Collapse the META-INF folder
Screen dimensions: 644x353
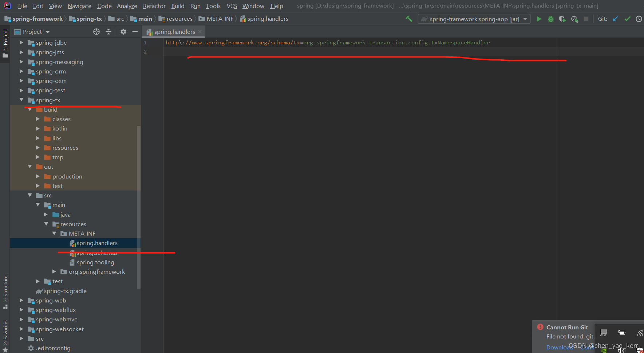click(54, 233)
